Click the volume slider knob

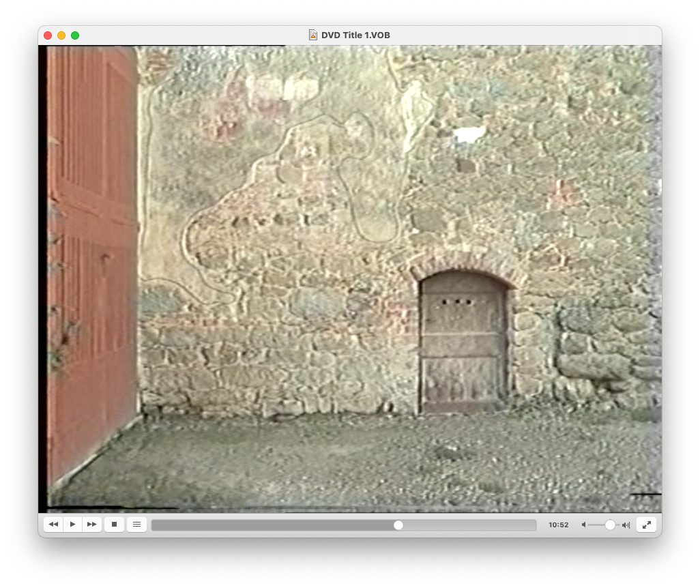tap(610, 525)
